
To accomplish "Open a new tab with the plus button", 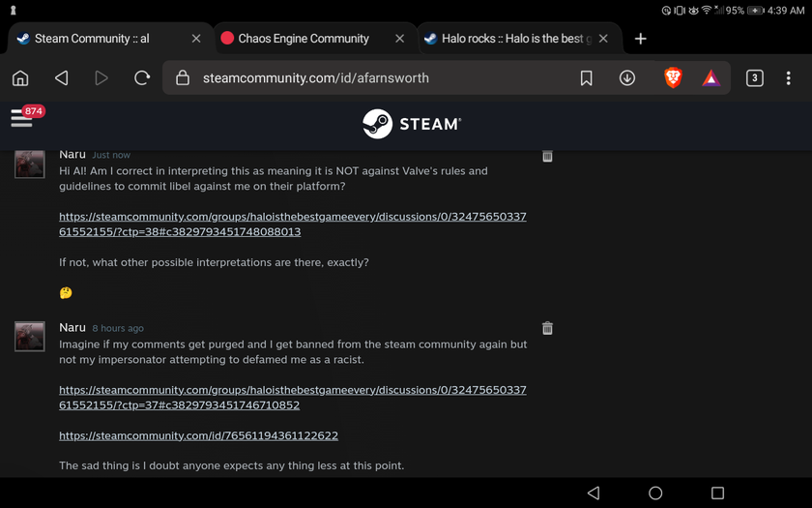I will (641, 39).
